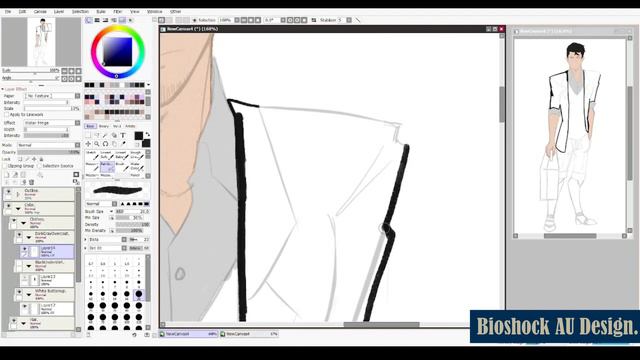Adjust the layer Opacity slider
Viewport: 640px width, 360px height.
(49, 152)
